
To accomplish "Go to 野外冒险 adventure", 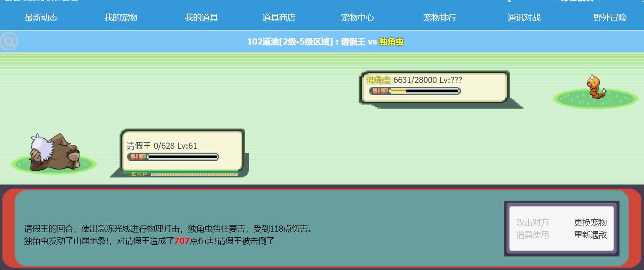I will 610,17.
